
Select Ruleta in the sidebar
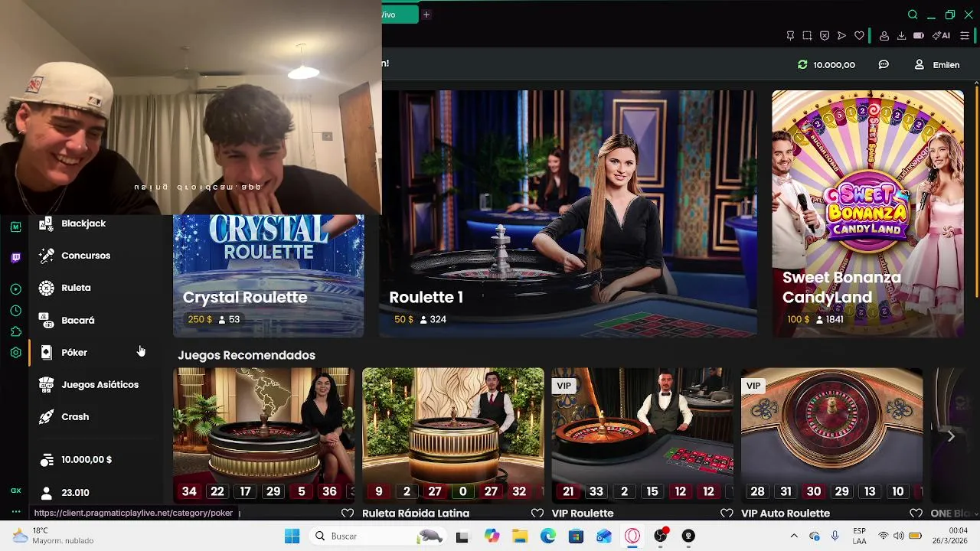(x=76, y=288)
